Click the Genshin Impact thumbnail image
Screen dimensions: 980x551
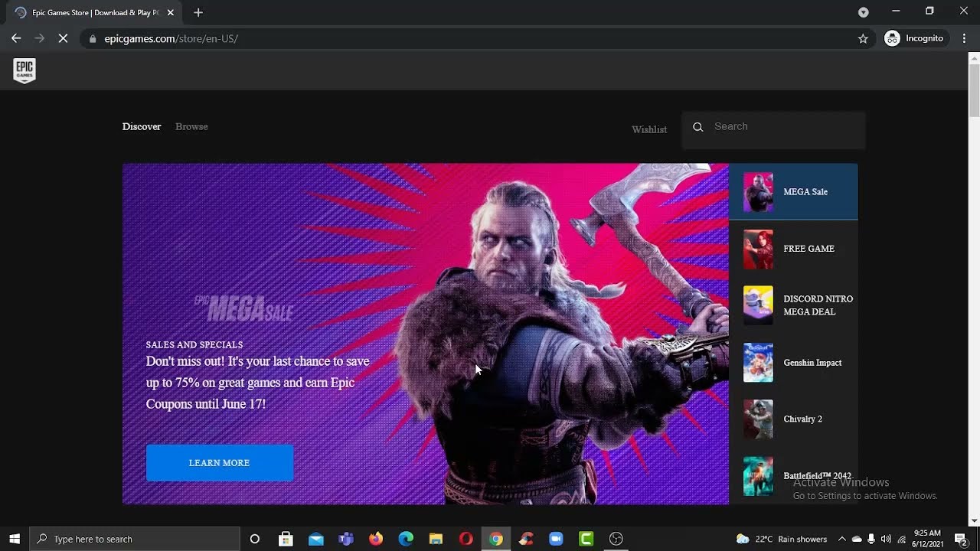[758, 362]
